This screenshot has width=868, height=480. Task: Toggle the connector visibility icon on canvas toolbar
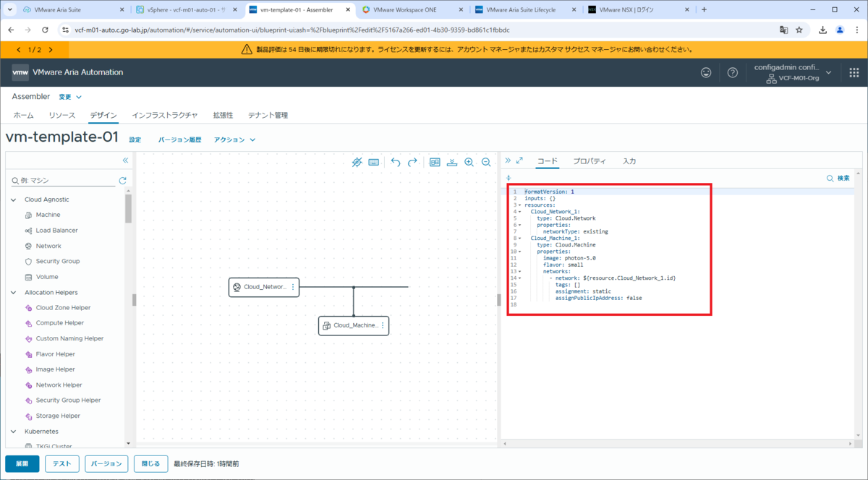pos(357,163)
